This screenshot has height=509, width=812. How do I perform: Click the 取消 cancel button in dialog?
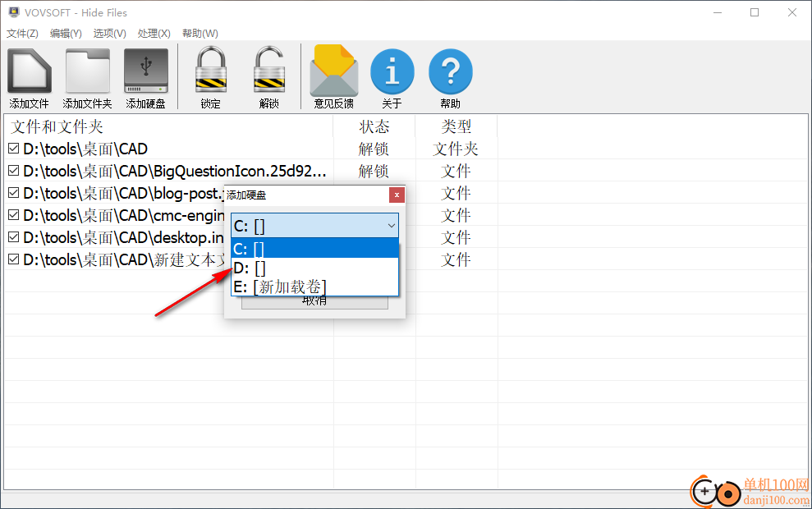(x=314, y=302)
